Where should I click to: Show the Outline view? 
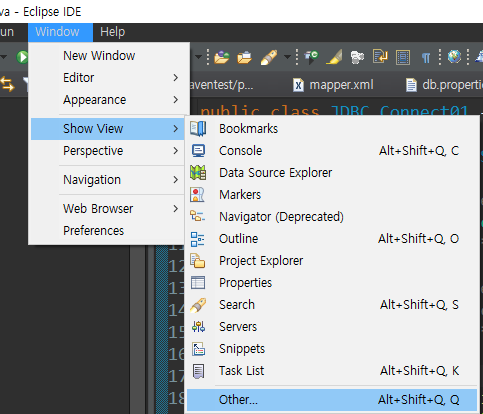(332, 239)
